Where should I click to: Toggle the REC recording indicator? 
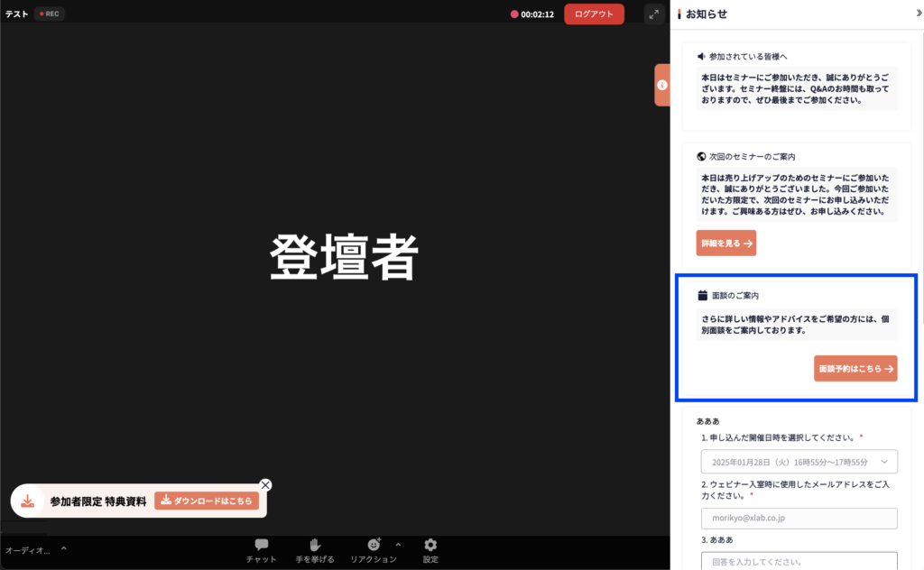point(50,14)
